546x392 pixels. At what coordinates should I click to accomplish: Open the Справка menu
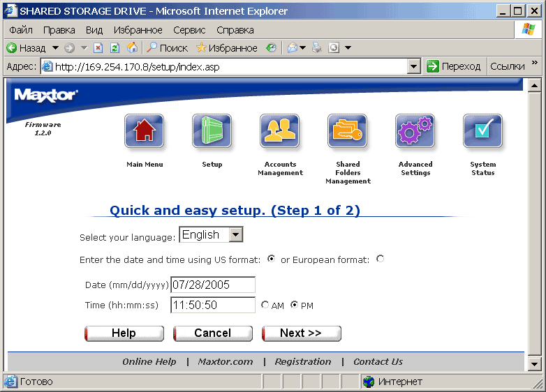click(x=235, y=30)
